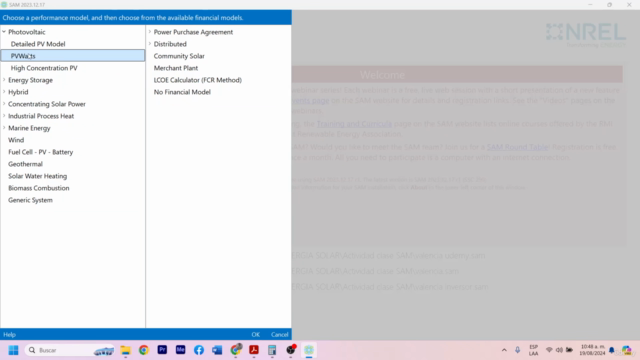640x360 pixels.
Task: Open SAM Round Table link
Action: pyautogui.click(x=517, y=147)
